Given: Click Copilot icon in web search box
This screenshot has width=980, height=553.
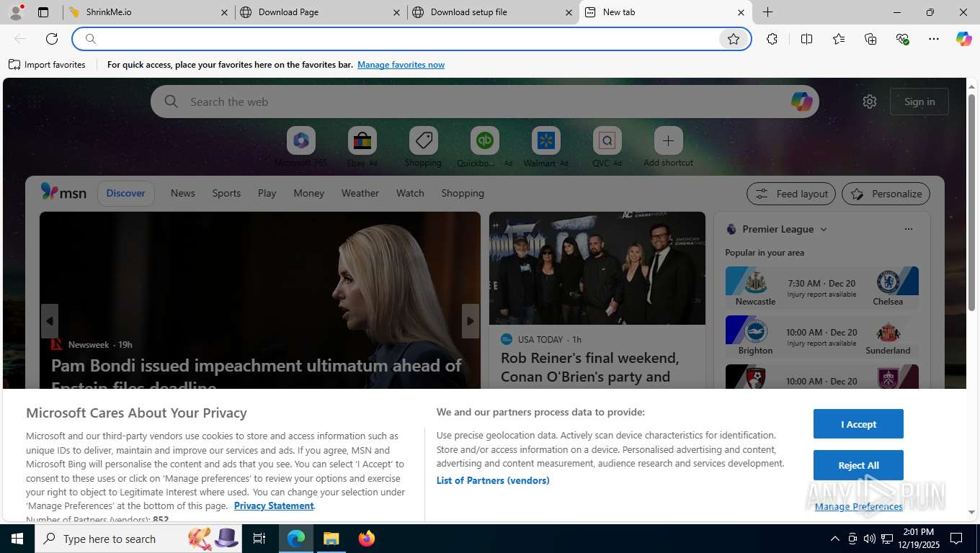Looking at the screenshot, I should click(801, 102).
